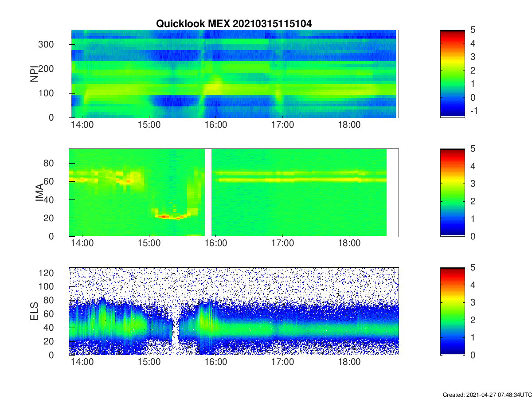Image resolution: width=532 pixels, height=399 pixels.
Task: Click the title "Quicklook MEX 20210315115104"
Action: coord(234,24)
